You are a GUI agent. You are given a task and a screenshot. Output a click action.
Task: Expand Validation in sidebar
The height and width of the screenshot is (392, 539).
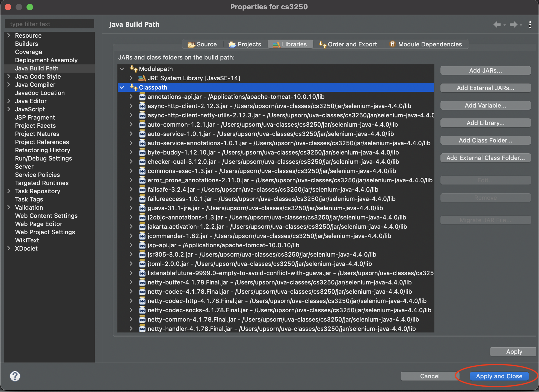pos(9,207)
